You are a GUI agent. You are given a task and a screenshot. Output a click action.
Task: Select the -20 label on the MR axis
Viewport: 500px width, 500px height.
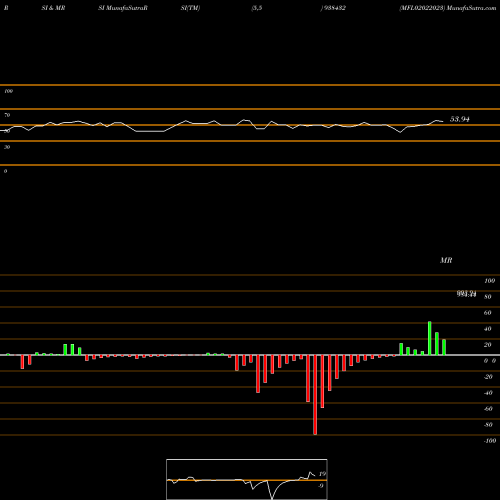pyautogui.click(x=488, y=377)
